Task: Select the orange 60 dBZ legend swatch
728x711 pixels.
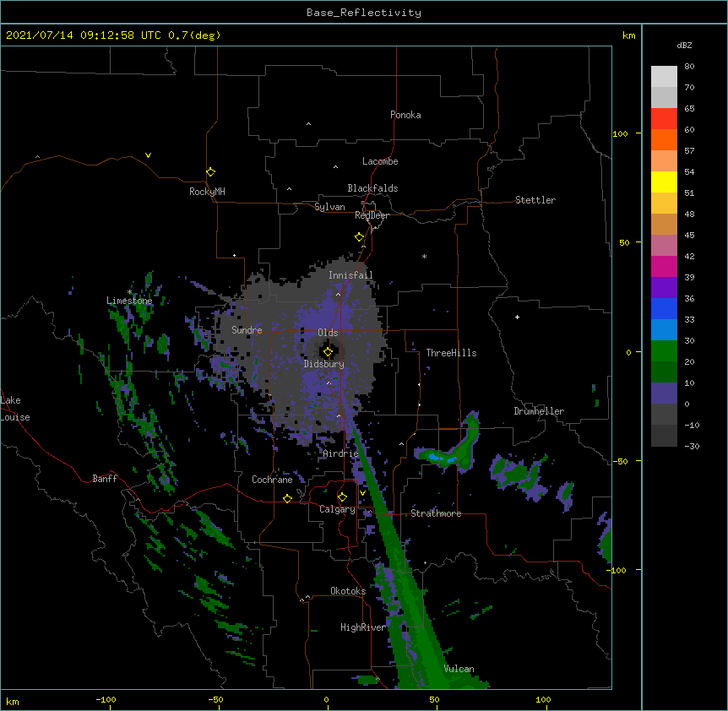Action: point(664,139)
